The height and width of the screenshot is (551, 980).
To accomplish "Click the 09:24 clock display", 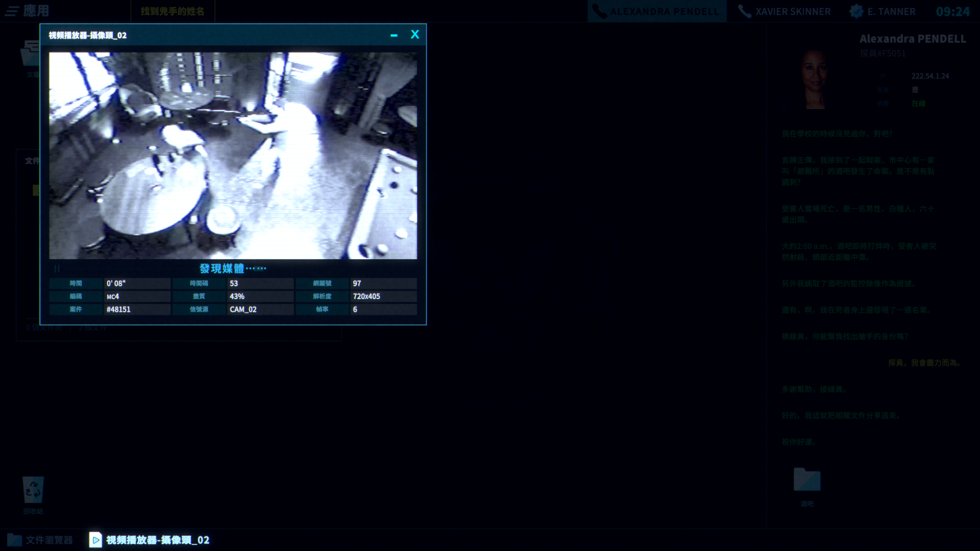I will [952, 11].
